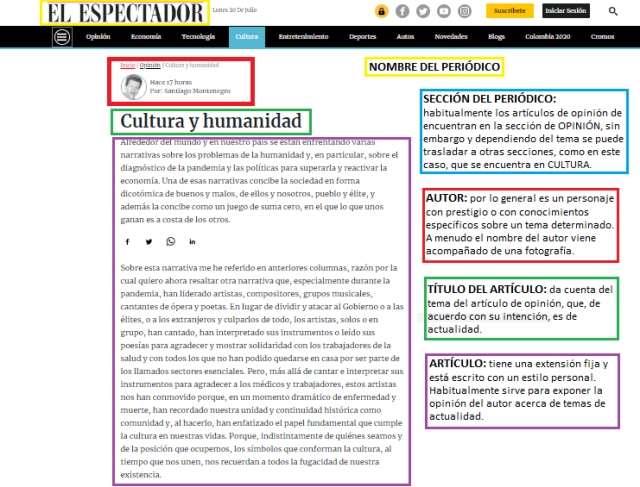Screen dimensions: 640x487
Task: Open the Blogs menu section
Action: 496,37
